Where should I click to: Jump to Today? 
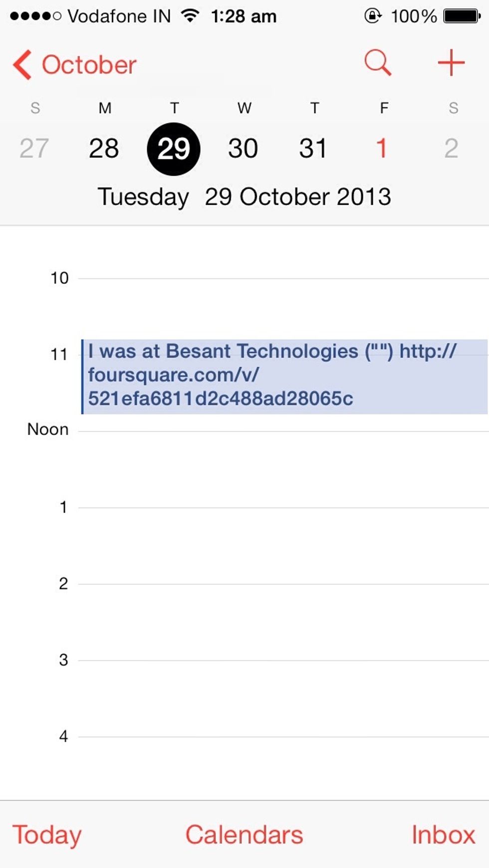click(x=47, y=835)
